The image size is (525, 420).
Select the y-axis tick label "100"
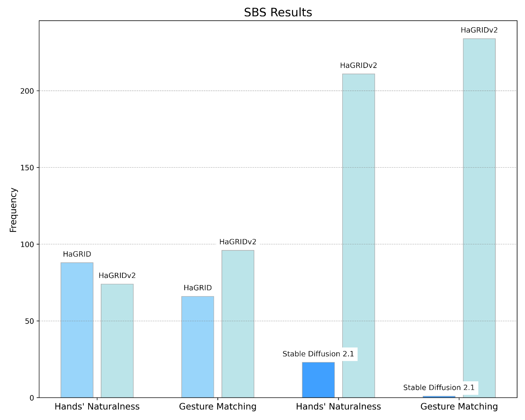(27, 244)
